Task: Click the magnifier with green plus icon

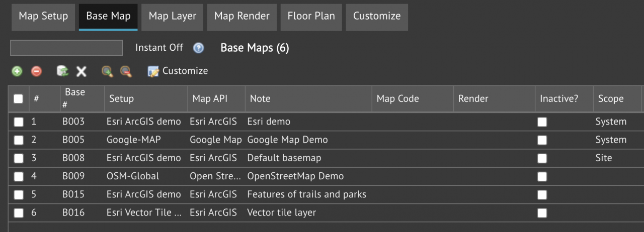Action: coord(107,71)
